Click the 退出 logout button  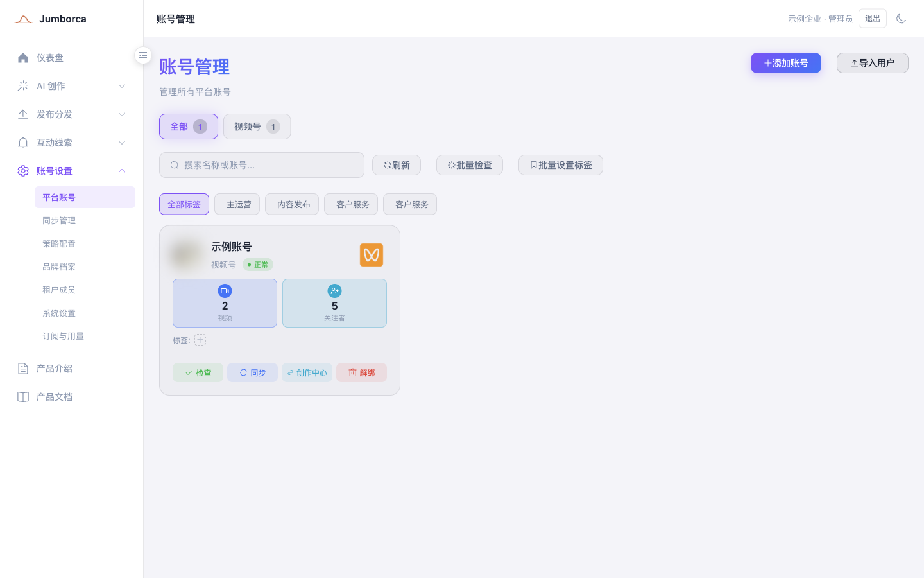click(873, 19)
